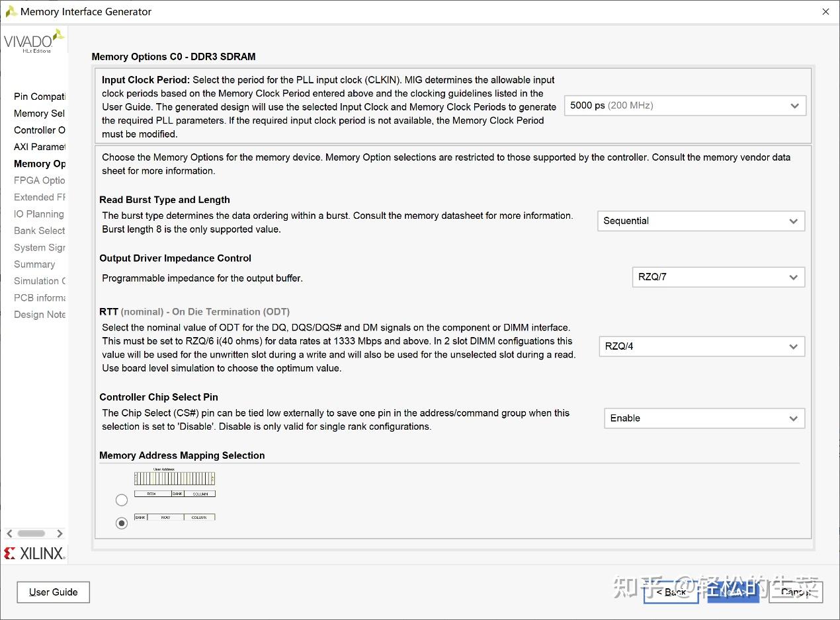Open the Input Clock Period 5000 ps dropdown

click(685, 106)
